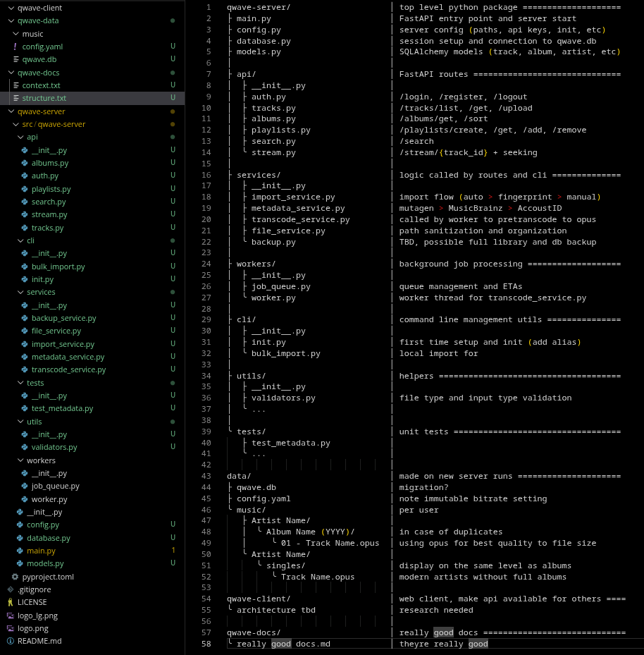This screenshot has height=655, width=644.
Task: Open structure.txt from the explorer
Action: 44,98
